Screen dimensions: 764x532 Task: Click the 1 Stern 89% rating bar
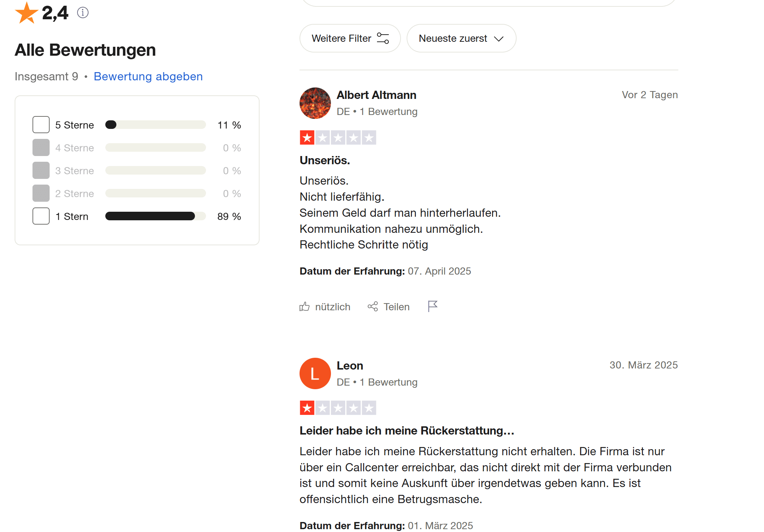point(155,216)
